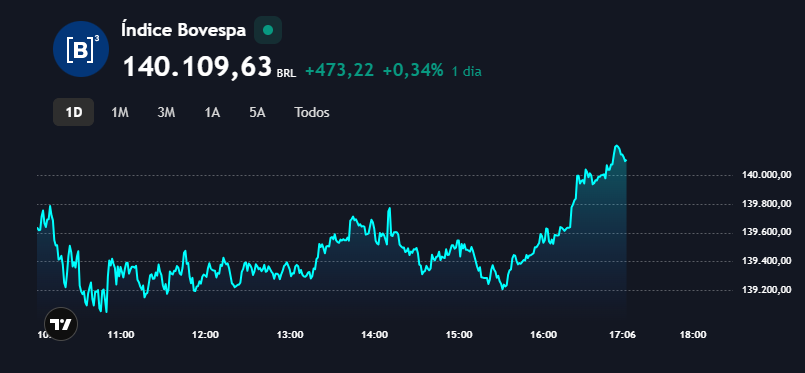Click the 15:00 time axis label
This screenshot has height=373, width=805.
coord(459,335)
